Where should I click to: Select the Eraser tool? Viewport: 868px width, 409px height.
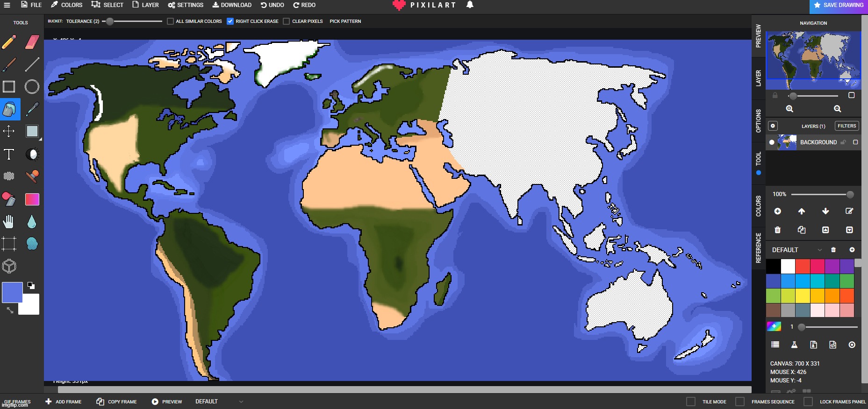coord(32,42)
